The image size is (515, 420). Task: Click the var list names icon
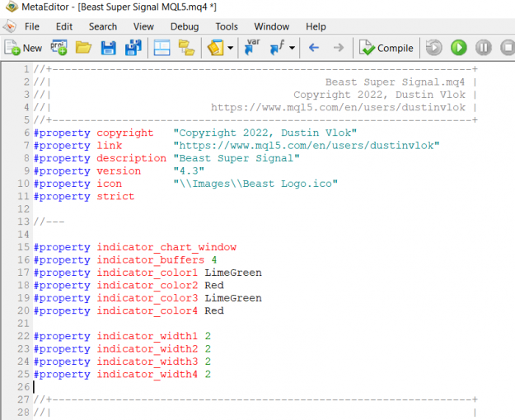tap(252, 47)
